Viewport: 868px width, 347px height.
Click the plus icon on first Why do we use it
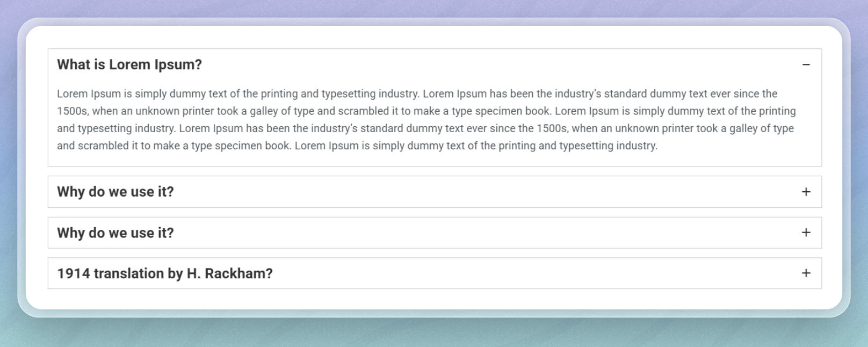point(806,192)
